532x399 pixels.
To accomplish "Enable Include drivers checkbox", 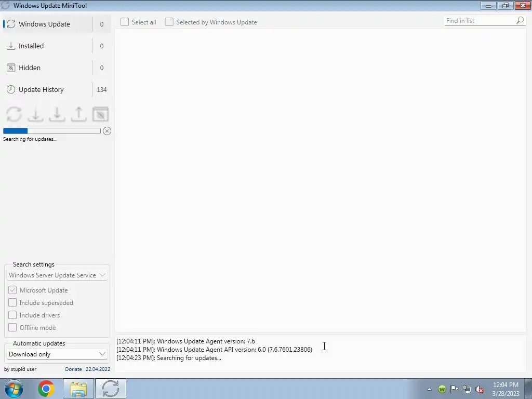I will [x=12, y=315].
